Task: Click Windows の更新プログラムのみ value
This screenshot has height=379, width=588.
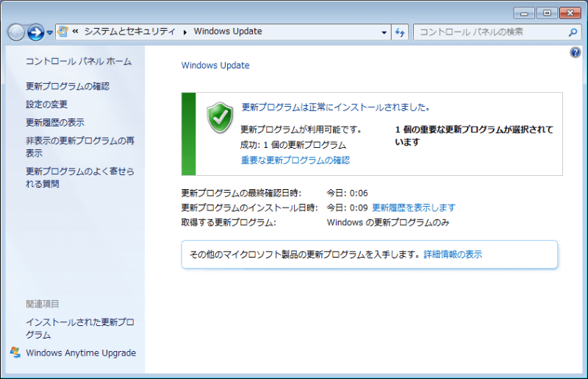Action: tap(388, 222)
